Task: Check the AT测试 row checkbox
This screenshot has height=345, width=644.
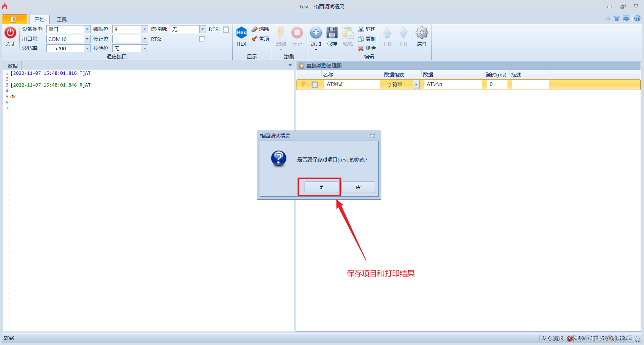Action: tap(315, 85)
